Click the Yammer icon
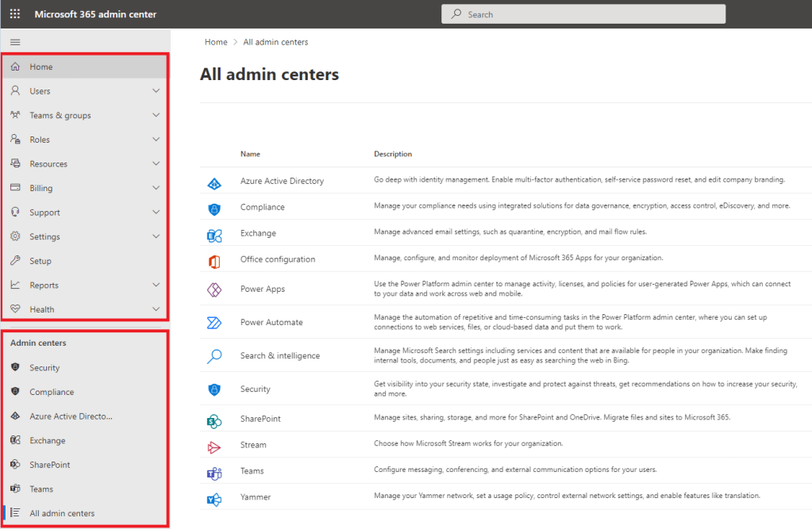 (x=214, y=497)
